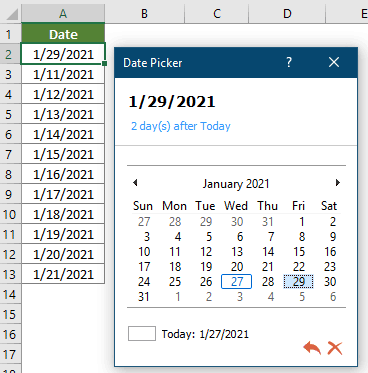Screen dimensions: 368x373
Task: Open the Date Picker help question mark
Action: tap(289, 62)
